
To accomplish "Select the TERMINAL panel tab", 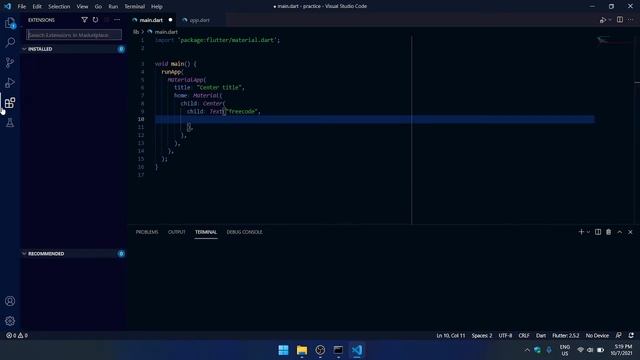I will [206, 232].
